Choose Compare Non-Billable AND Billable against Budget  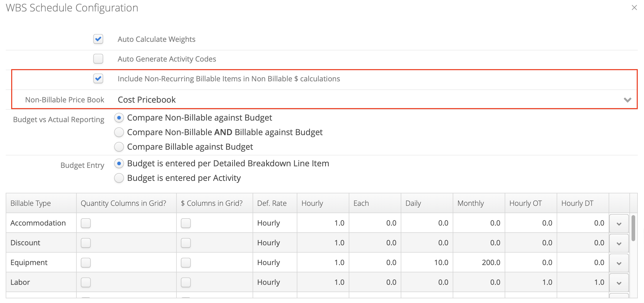click(119, 133)
